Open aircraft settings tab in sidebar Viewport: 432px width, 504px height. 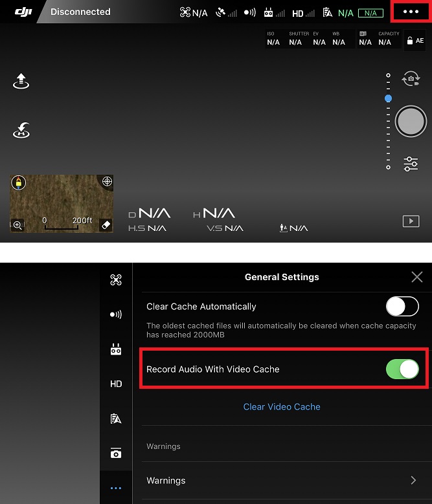click(116, 279)
